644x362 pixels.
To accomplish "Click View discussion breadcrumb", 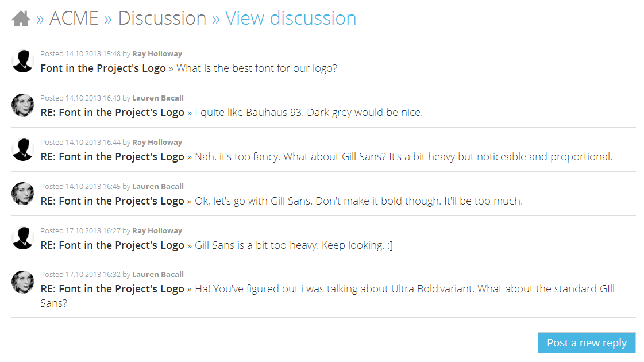I will pyautogui.click(x=291, y=18).
